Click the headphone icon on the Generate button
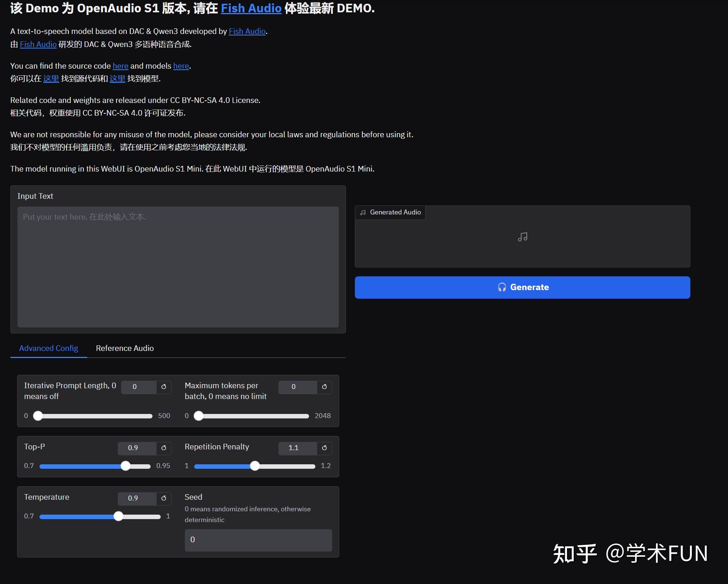The image size is (728, 584). [502, 287]
